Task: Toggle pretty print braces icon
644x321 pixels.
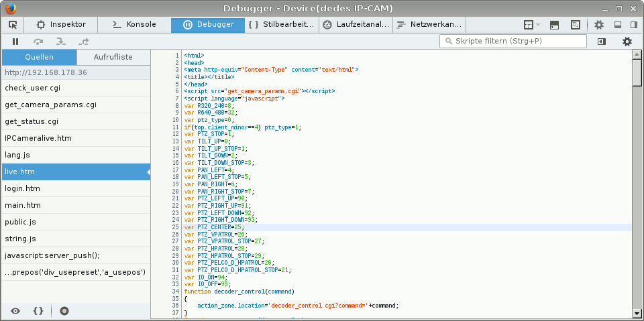Action: click(x=38, y=311)
